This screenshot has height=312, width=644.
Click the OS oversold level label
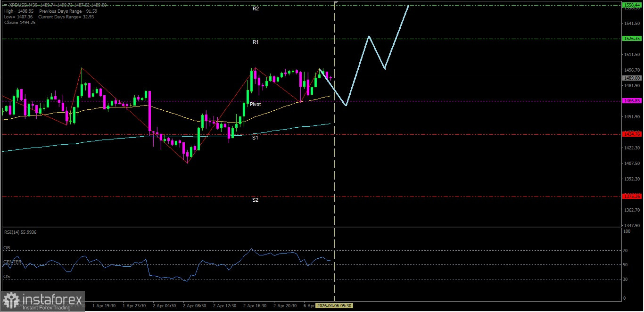pyautogui.click(x=7, y=277)
